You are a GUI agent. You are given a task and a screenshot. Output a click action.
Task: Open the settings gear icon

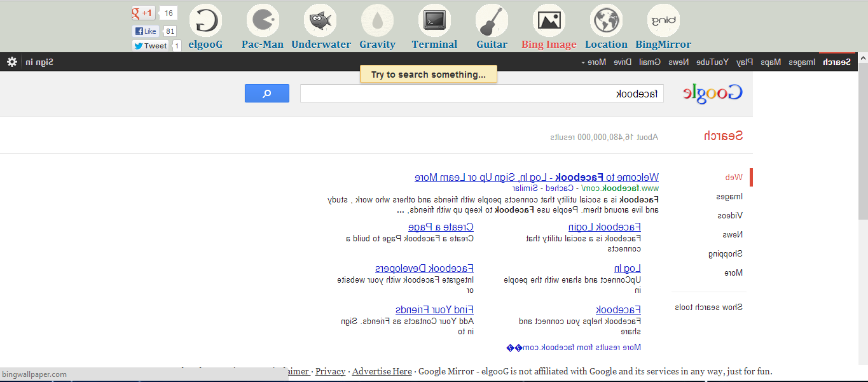click(12, 62)
